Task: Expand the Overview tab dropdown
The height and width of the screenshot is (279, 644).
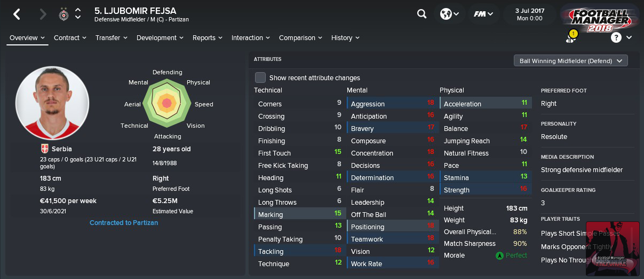Action: [x=27, y=38]
